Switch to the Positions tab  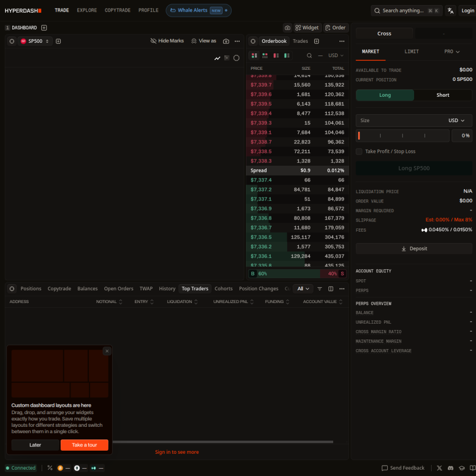[31, 289]
